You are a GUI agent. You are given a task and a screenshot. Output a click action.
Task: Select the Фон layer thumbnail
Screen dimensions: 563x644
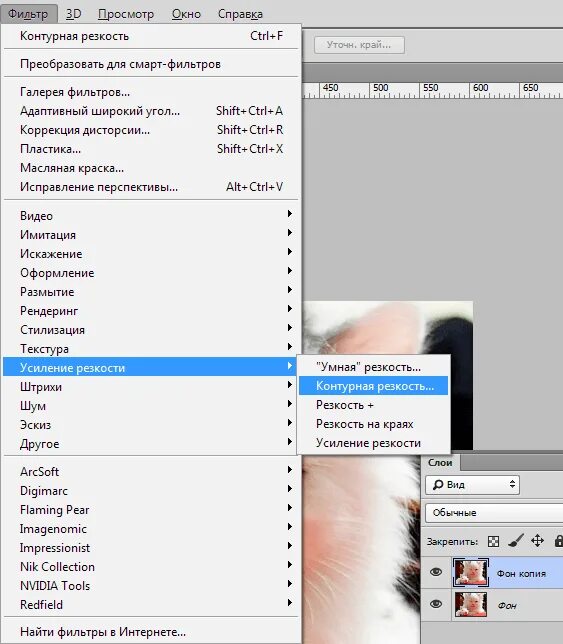pyautogui.click(x=471, y=604)
